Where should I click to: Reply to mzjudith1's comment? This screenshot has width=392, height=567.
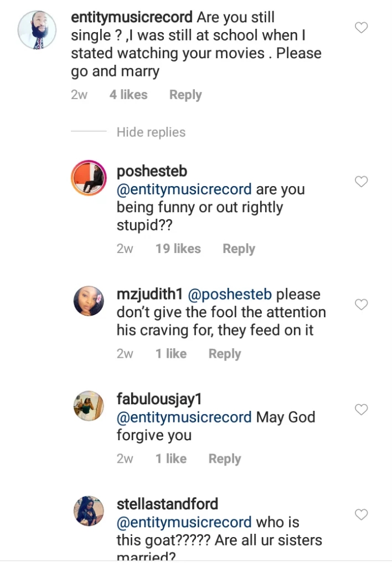coord(224,353)
